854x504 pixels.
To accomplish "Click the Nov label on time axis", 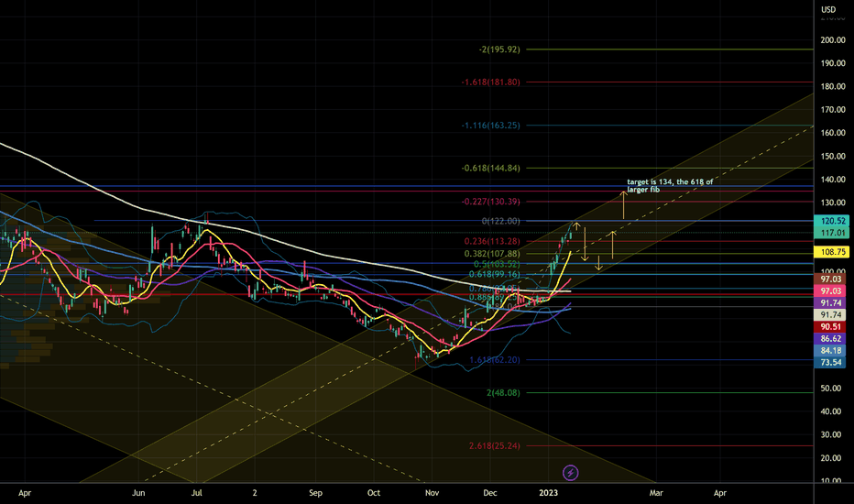I will pyautogui.click(x=432, y=493).
